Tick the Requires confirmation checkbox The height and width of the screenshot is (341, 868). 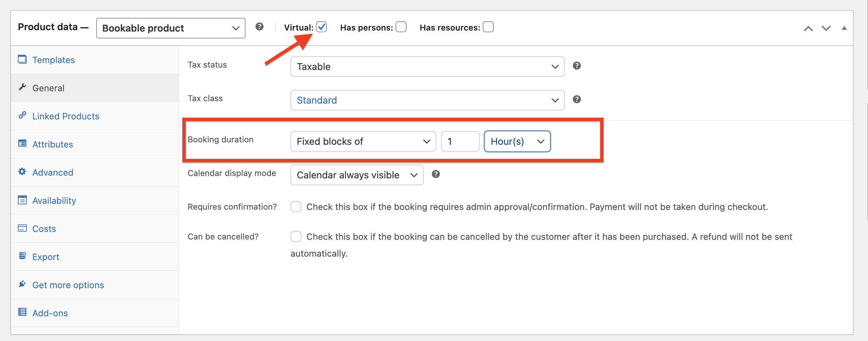(x=296, y=207)
